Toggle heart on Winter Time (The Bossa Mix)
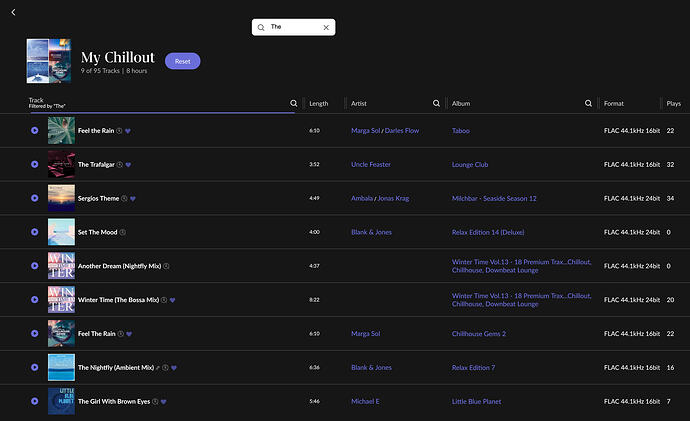Image resolution: width=690 pixels, height=421 pixels. click(172, 300)
